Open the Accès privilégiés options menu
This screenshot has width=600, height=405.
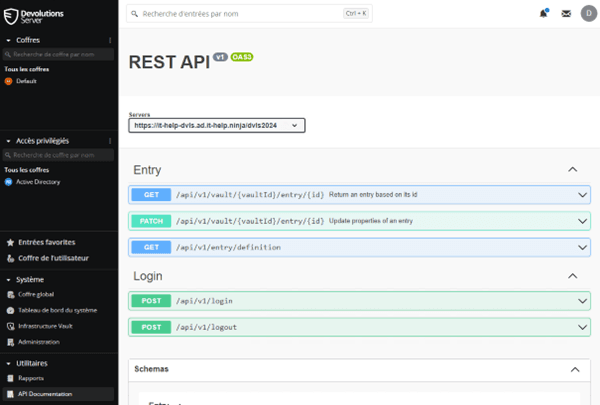pos(110,141)
